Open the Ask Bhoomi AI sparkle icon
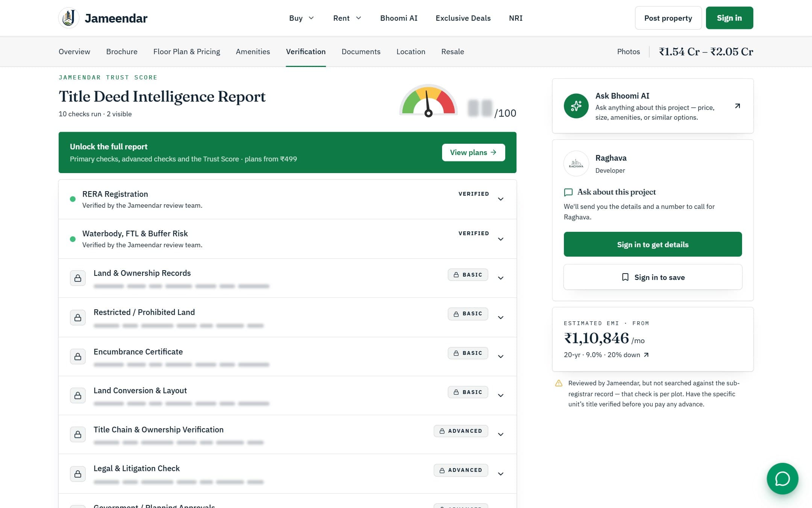 (x=576, y=106)
